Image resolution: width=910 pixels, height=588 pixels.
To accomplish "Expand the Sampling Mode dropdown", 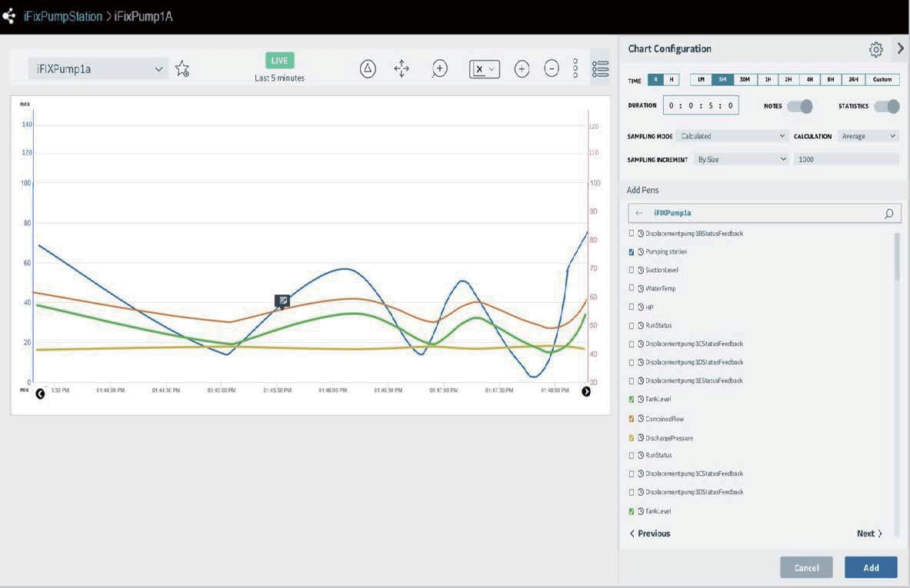I will pyautogui.click(x=733, y=136).
